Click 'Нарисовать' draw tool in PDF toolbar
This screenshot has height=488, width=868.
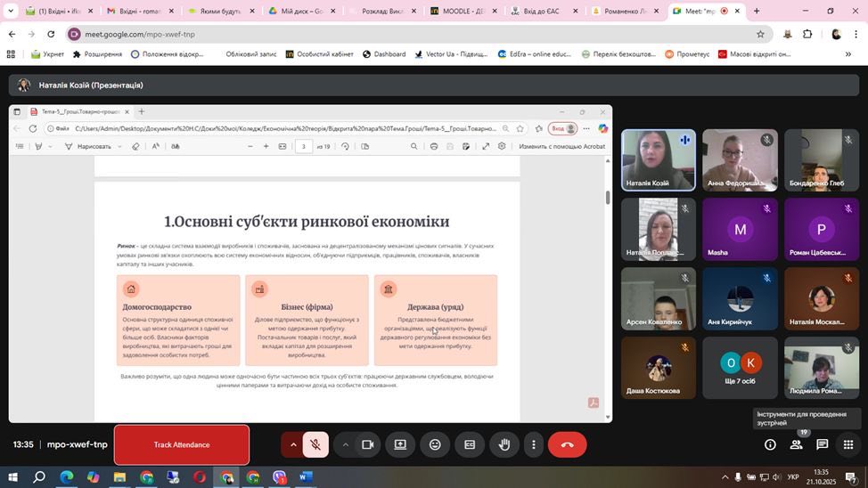click(88, 147)
